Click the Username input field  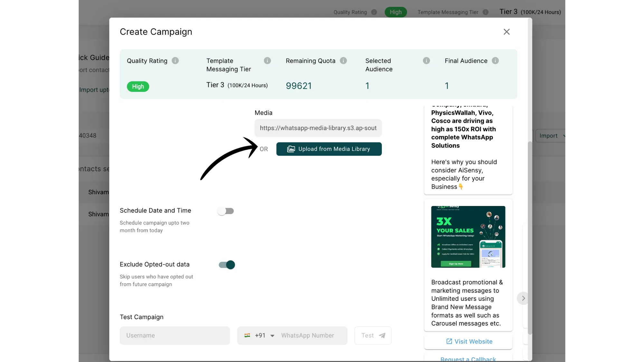175,335
